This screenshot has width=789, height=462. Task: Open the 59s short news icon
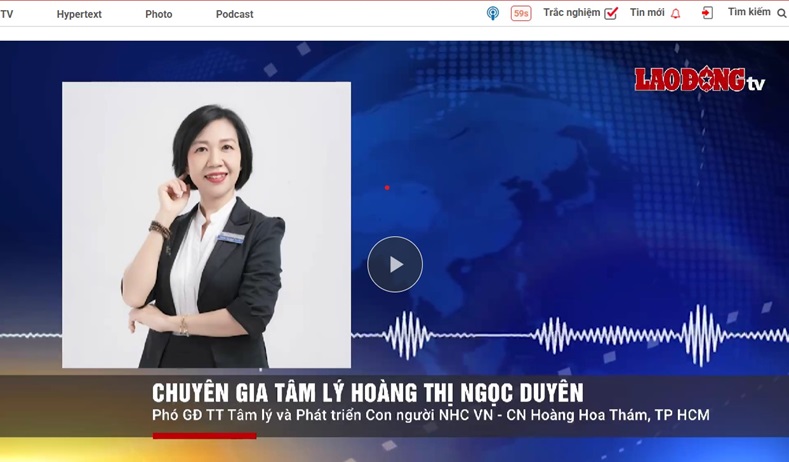tap(521, 13)
